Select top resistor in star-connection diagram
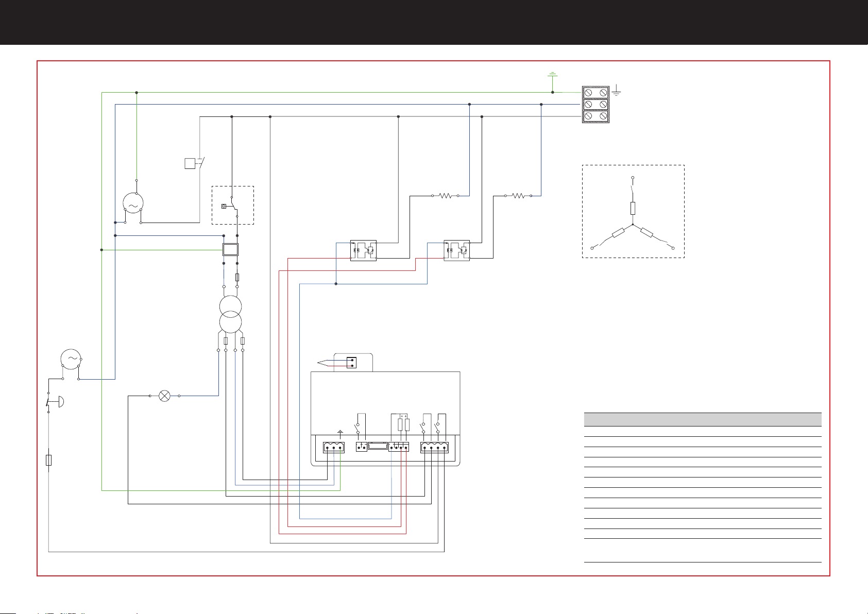 [x=633, y=208]
